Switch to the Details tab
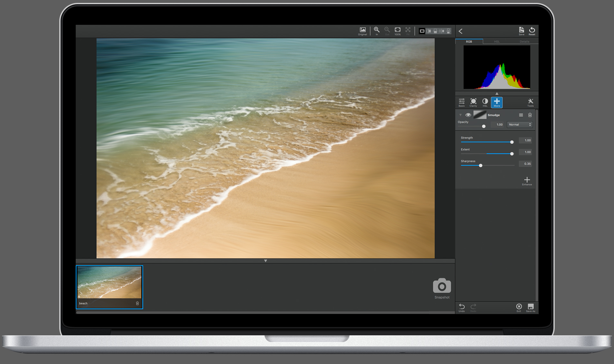The image size is (614, 364). point(524,42)
